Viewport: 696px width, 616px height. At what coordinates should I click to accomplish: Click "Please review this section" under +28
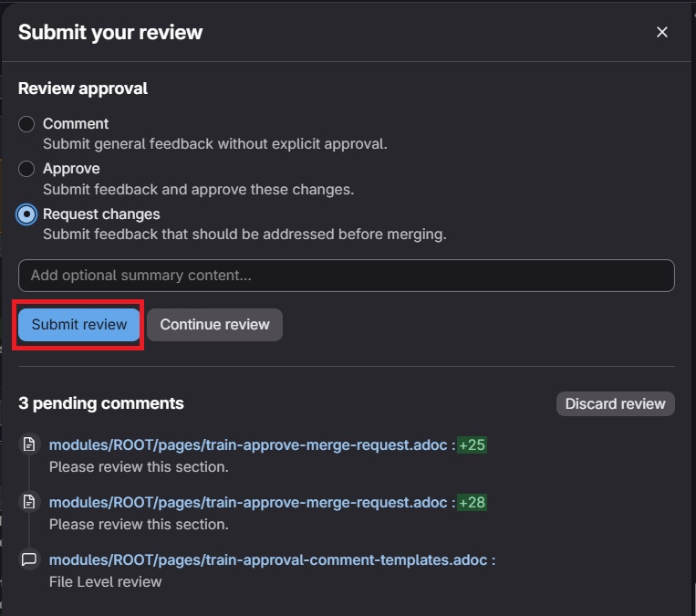point(139,524)
